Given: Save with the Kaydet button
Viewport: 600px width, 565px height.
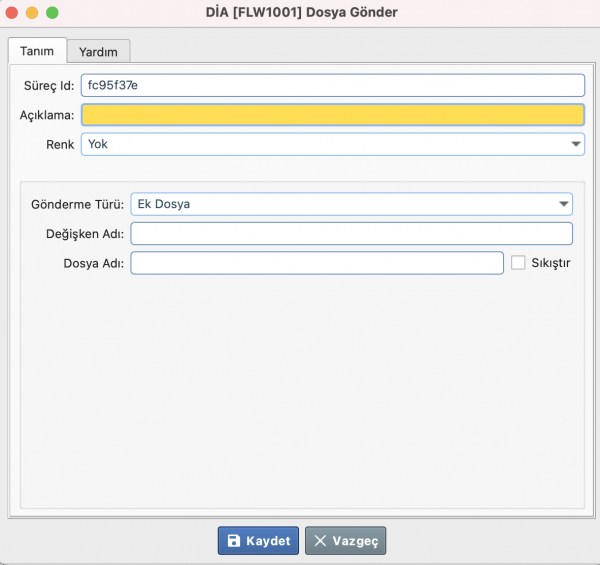Looking at the screenshot, I should coord(258,541).
